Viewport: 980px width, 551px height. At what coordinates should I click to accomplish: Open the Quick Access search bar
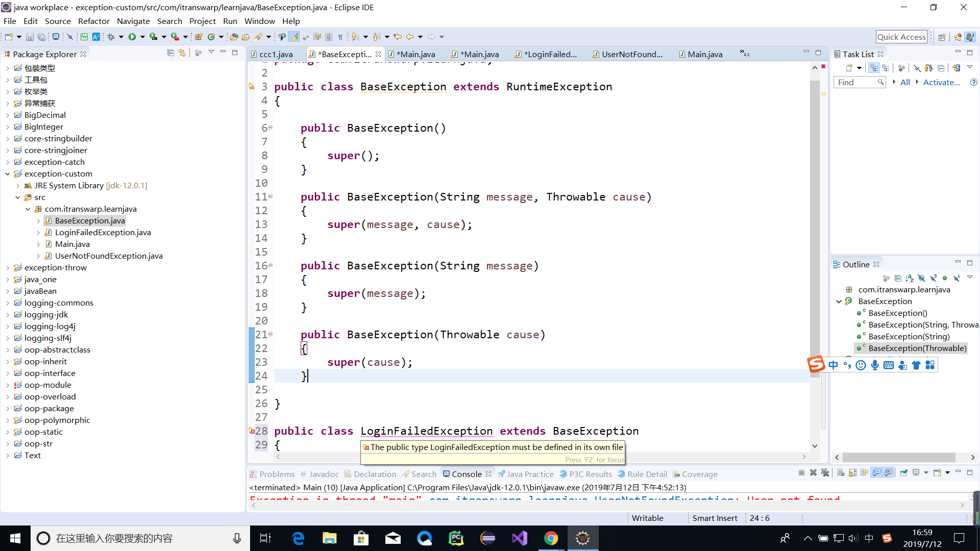tap(901, 36)
